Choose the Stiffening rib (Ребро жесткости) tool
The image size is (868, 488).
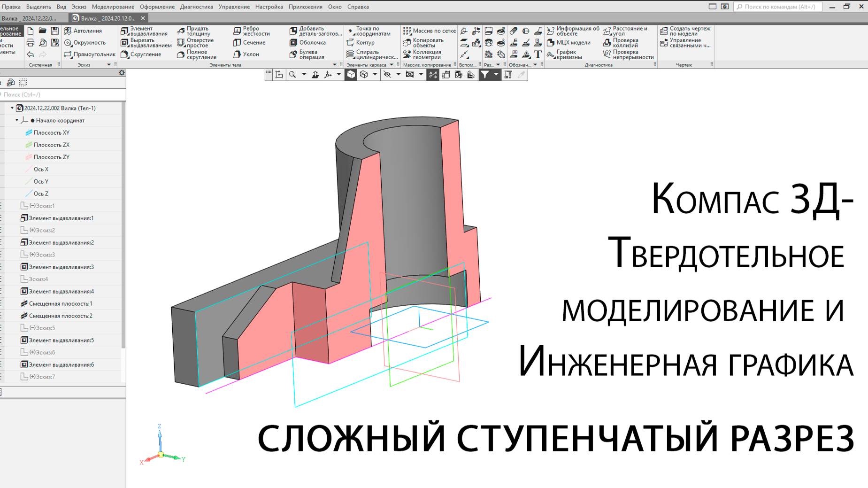[252, 31]
